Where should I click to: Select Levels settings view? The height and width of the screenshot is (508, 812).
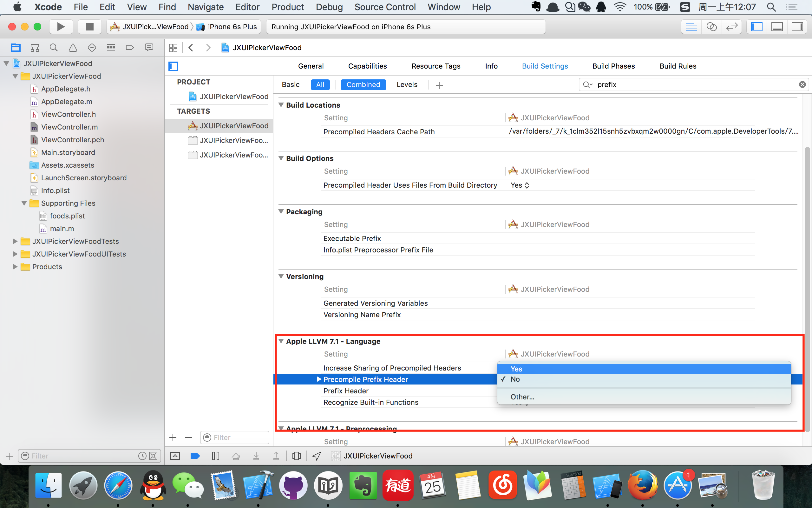407,85
